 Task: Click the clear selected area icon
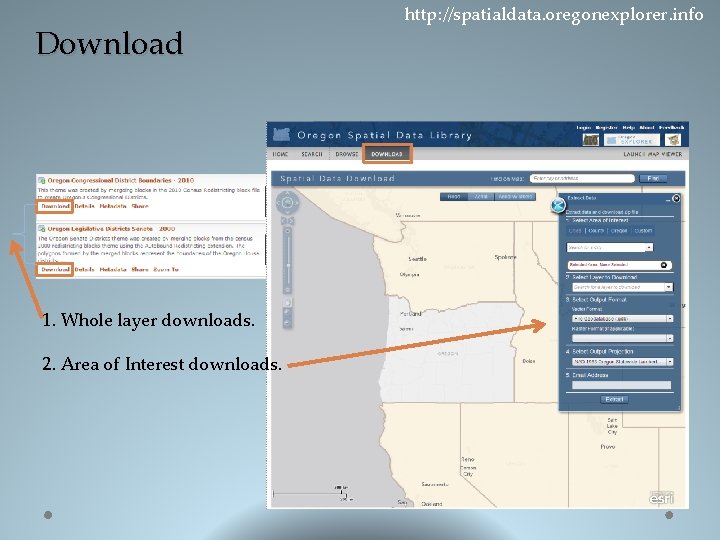click(664, 265)
